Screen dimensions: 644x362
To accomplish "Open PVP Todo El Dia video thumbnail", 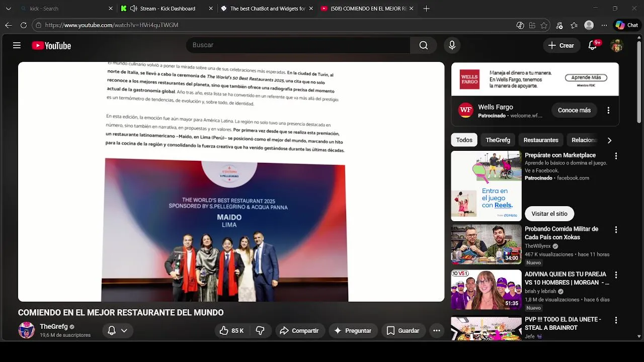I will [x=486, y=328].
